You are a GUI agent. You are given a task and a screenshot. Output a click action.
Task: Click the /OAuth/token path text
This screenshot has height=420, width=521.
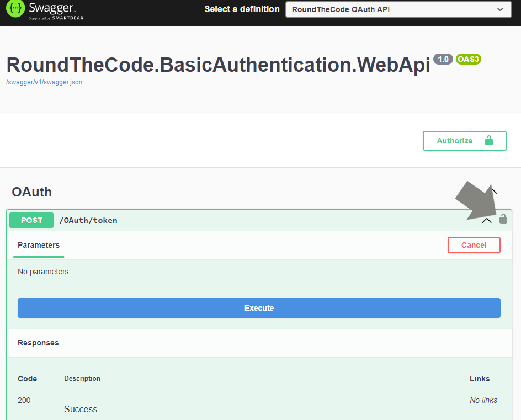tap(88, 220)
